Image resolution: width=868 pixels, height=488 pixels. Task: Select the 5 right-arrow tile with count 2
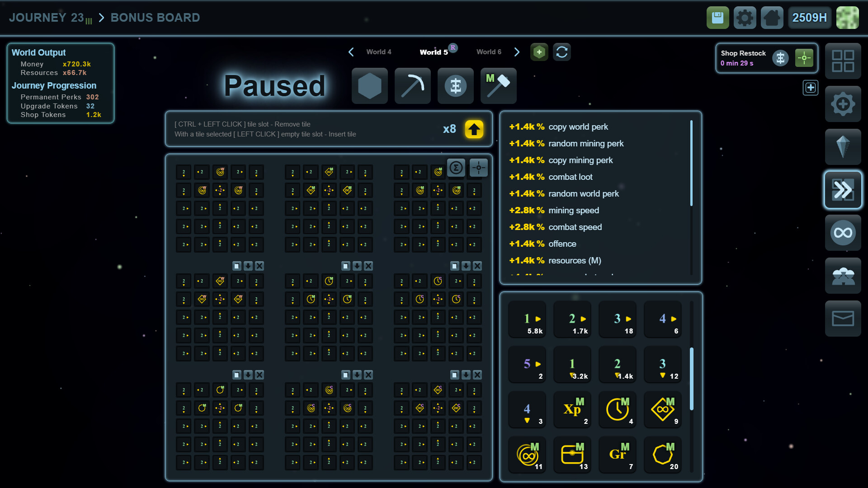(x=527, y=365)
